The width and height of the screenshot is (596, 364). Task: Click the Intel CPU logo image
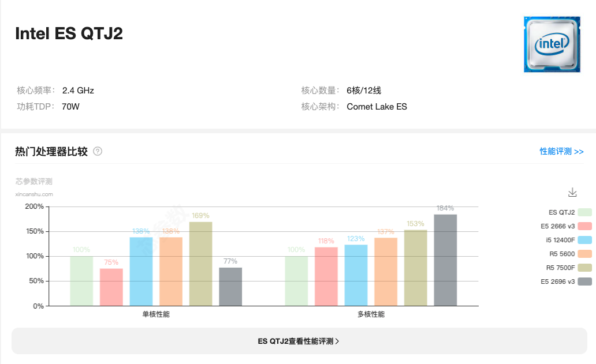click(552, 44)
